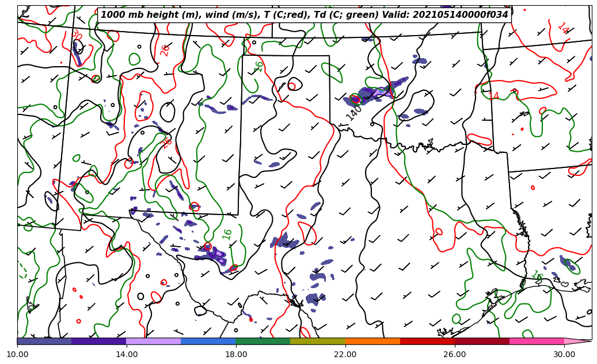Select the 30.00 colorbar tick label

coord(564,354)
